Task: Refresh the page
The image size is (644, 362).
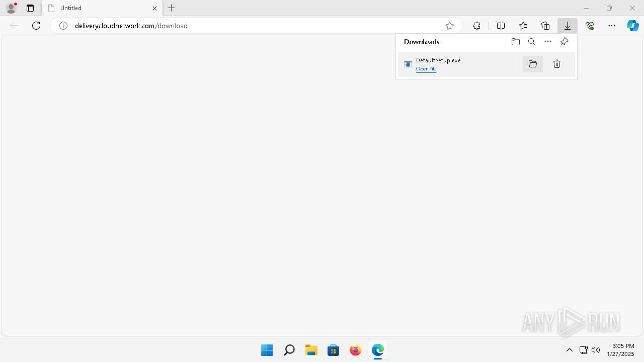Action: [x=36, y=26]
